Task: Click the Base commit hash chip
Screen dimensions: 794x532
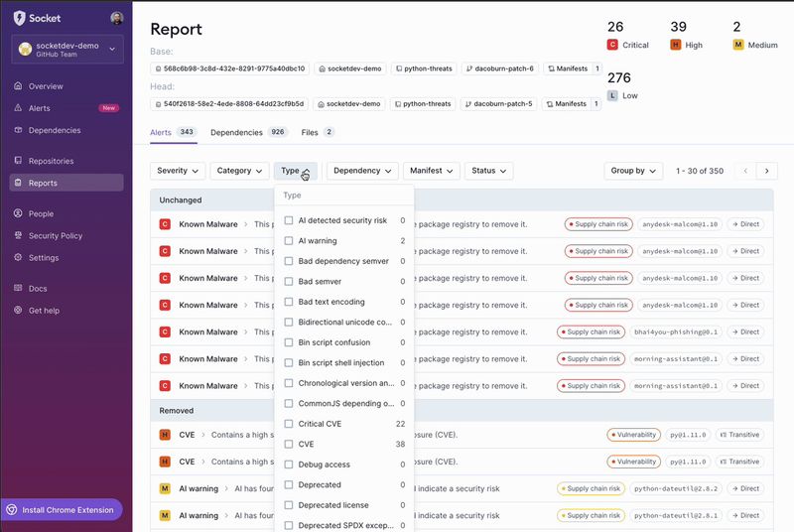Action: (230, 68)
